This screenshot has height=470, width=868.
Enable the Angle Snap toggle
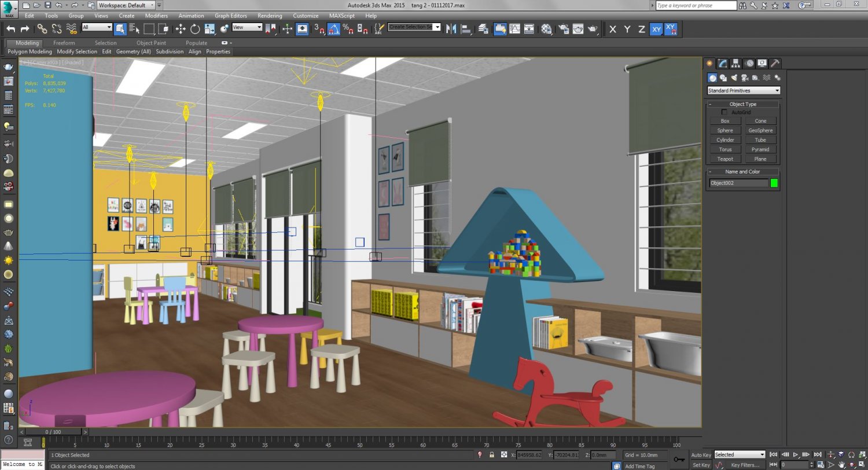click(334, 29)
